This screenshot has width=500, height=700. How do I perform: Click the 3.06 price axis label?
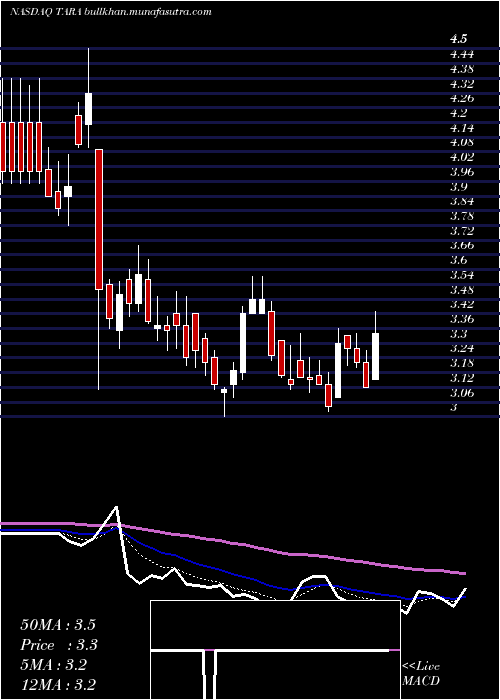tap(462, 393)
